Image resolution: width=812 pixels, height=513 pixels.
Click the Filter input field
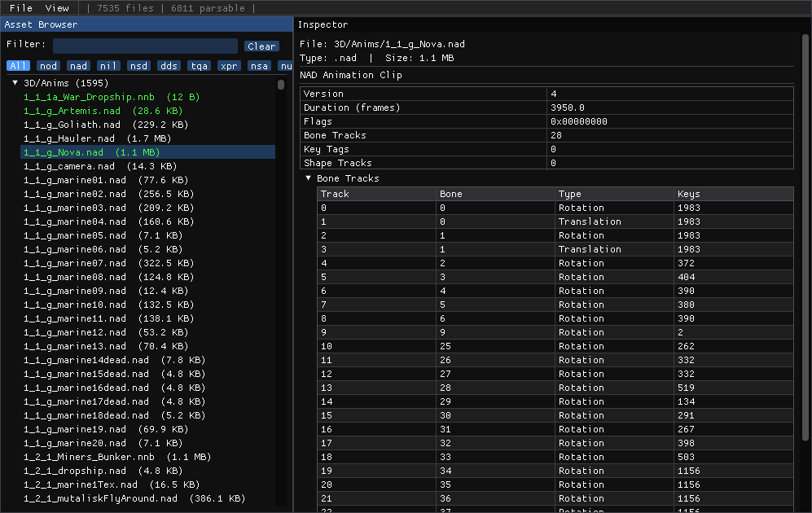click(x=145, y=46)
